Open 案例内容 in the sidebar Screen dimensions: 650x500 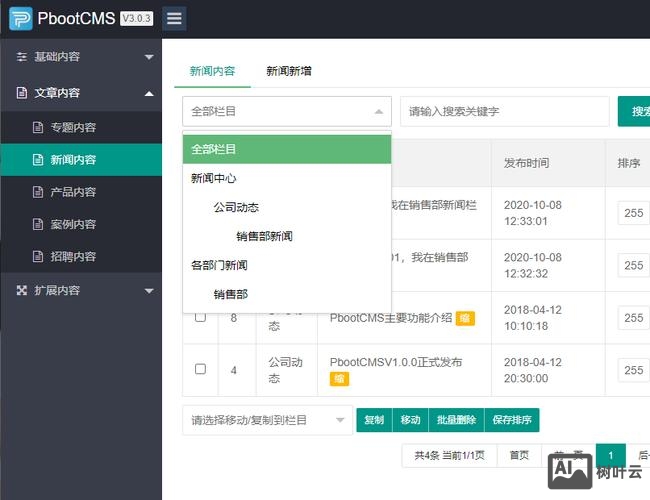(81, 224)
